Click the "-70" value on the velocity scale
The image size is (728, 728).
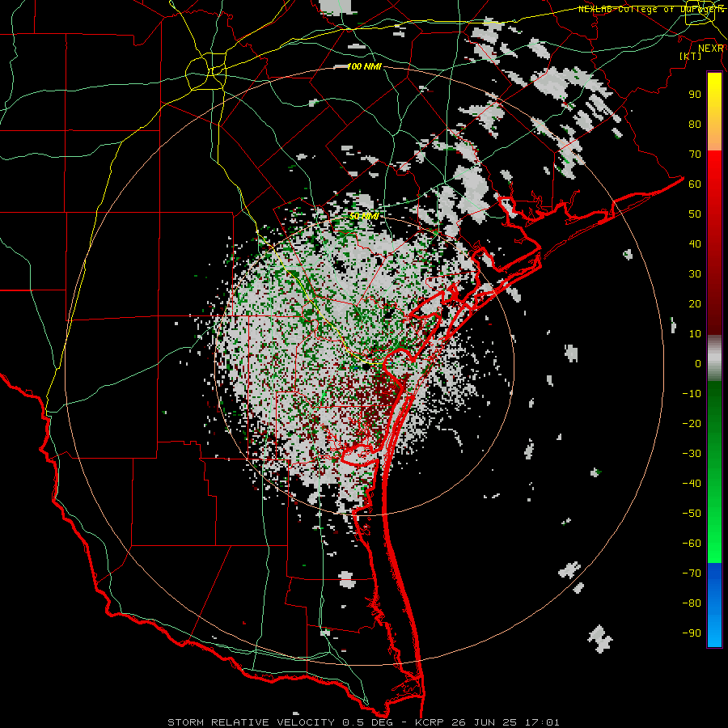point(692,574)
